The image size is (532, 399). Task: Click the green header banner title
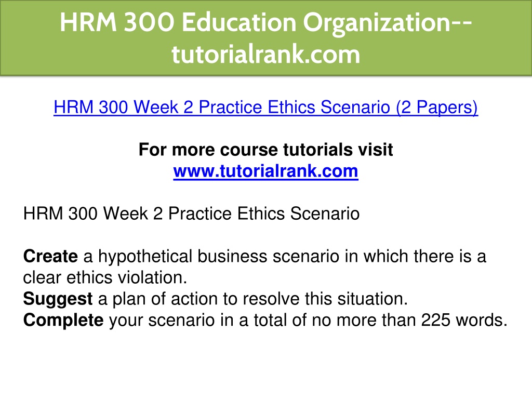(265, 38)
